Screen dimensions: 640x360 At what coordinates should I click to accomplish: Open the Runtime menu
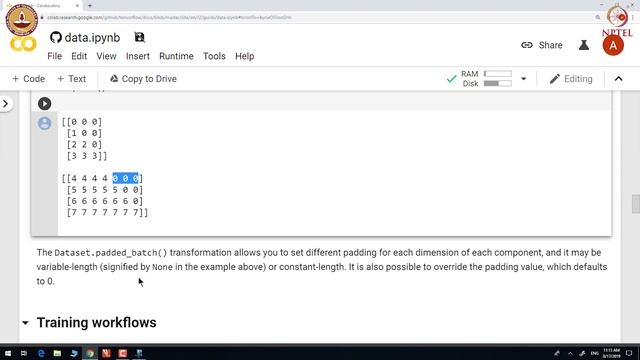click(176, 56)
